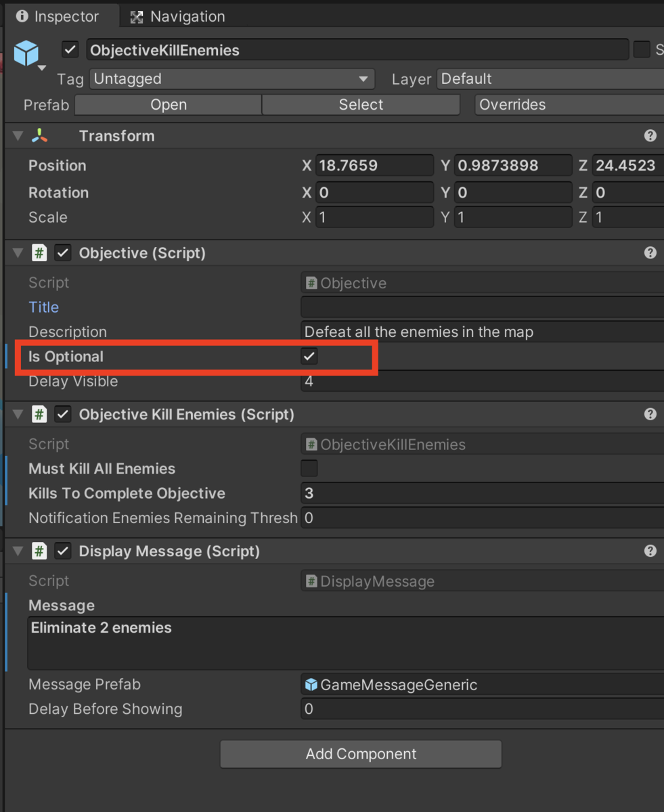Open the Objective (Script) help icon

tap(650, 253)
